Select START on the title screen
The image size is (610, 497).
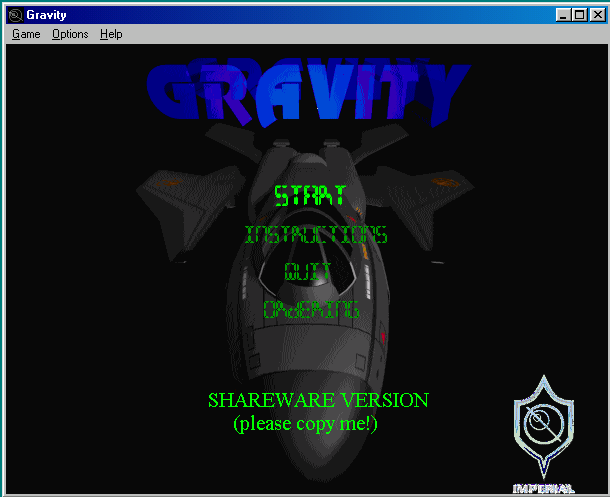pyautogui.click(x=310, y=195)
